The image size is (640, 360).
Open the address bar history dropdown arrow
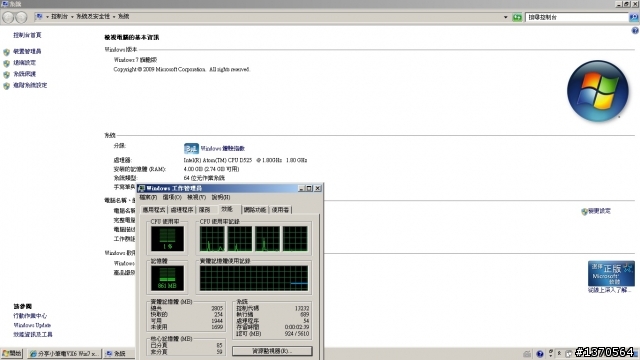point(505,17)
